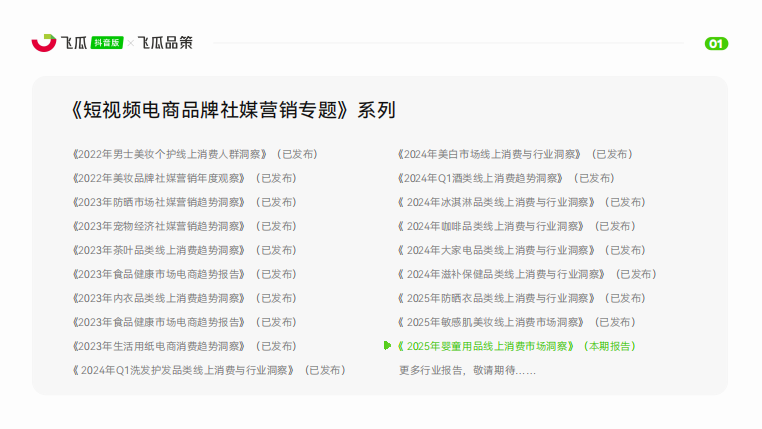Click the 飞瓜品策 brand logo

click(x=165, y=43)
